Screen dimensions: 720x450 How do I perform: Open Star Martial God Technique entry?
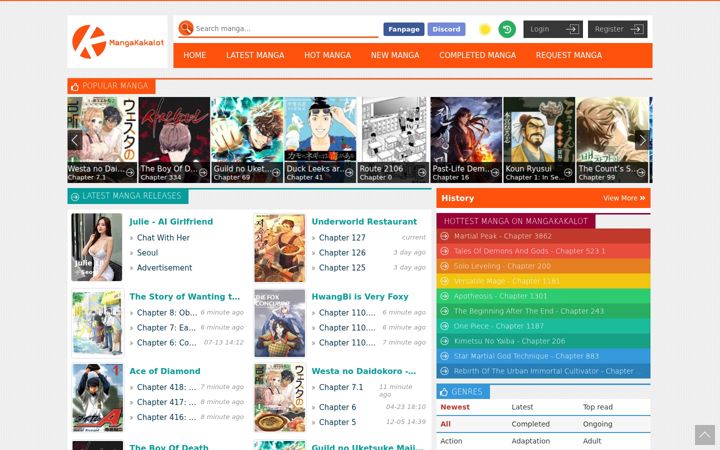click(526, 356)
